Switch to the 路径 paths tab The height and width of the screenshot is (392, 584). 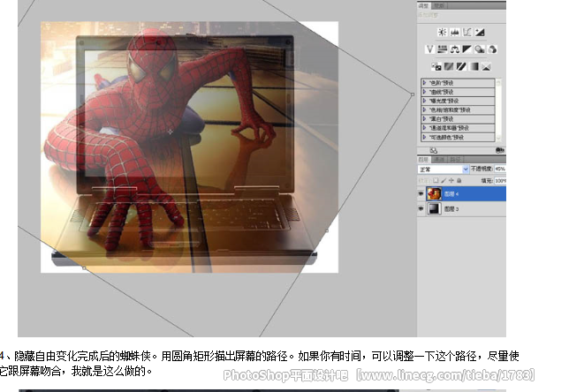pyautogui.click(x=455, y=159)
